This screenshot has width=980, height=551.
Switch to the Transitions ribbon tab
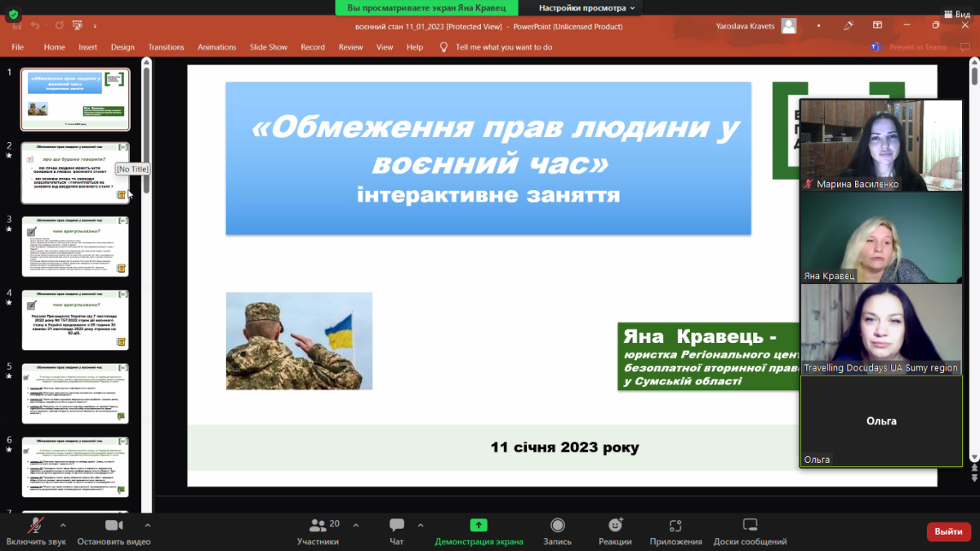[167, 47]
